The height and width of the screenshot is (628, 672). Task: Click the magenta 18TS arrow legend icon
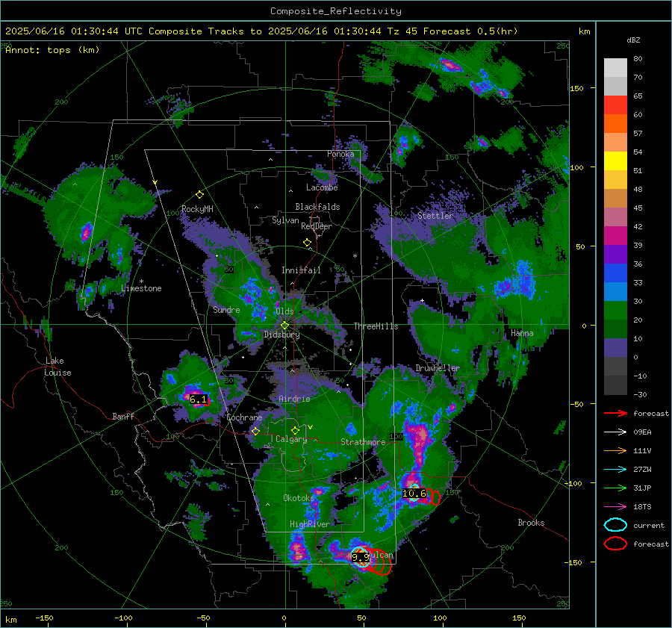[615, 507]
